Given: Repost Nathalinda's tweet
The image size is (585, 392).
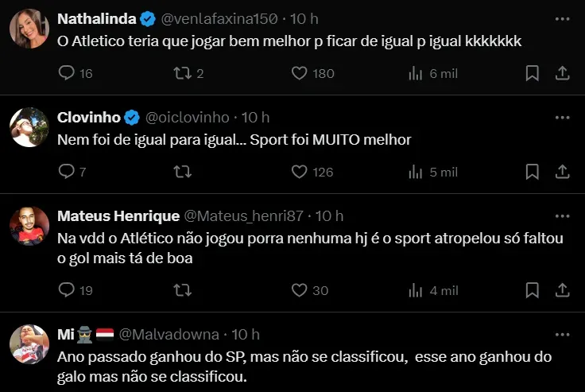Looking at the screenshot, I should point(183,73).
